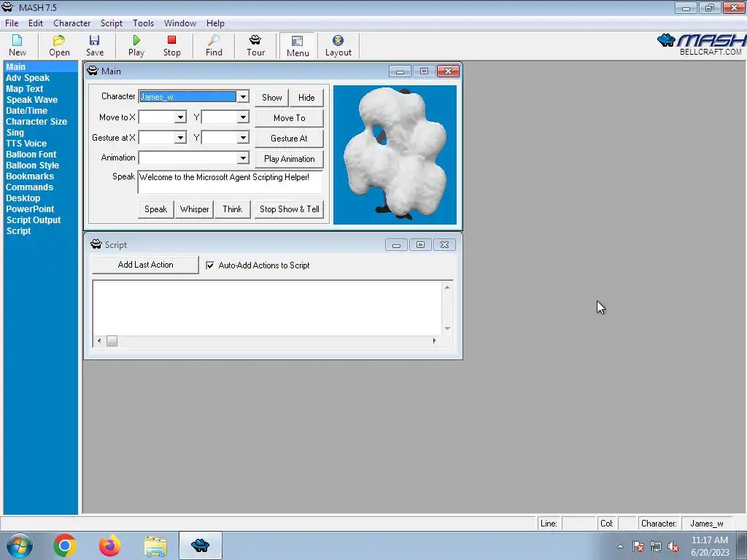The height and width of the screenshot is (560, 747).
Task: Click the Script horizontal scrollbar thumb
Action: (112, 341)
